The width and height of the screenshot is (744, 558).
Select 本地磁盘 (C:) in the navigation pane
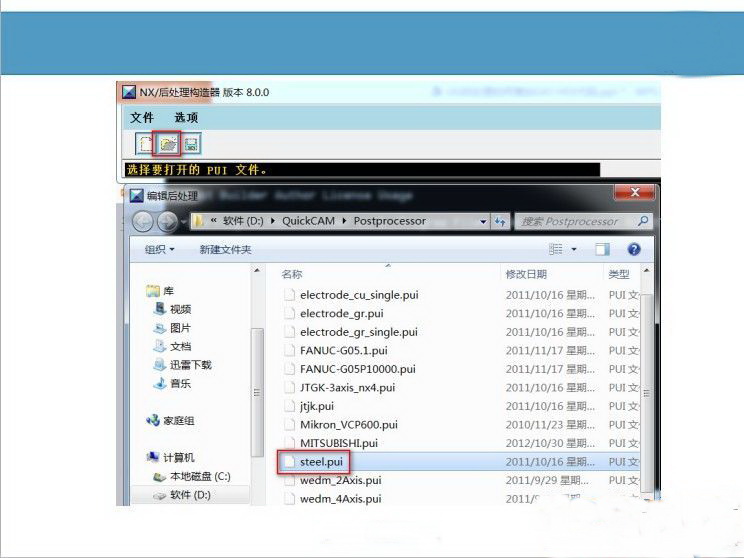[x=199, y=476]
